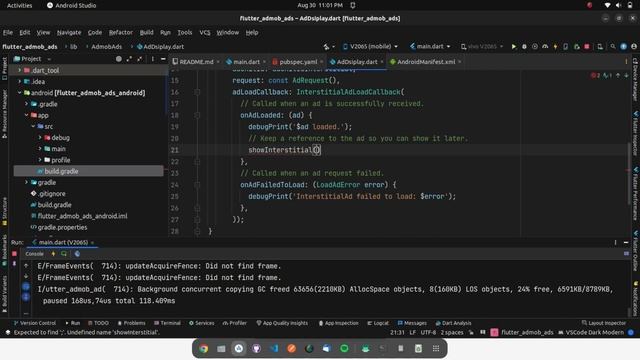Toggle the read-only lock icon in status bar
This screenshot has height=360, width=640.
(471, 333)
